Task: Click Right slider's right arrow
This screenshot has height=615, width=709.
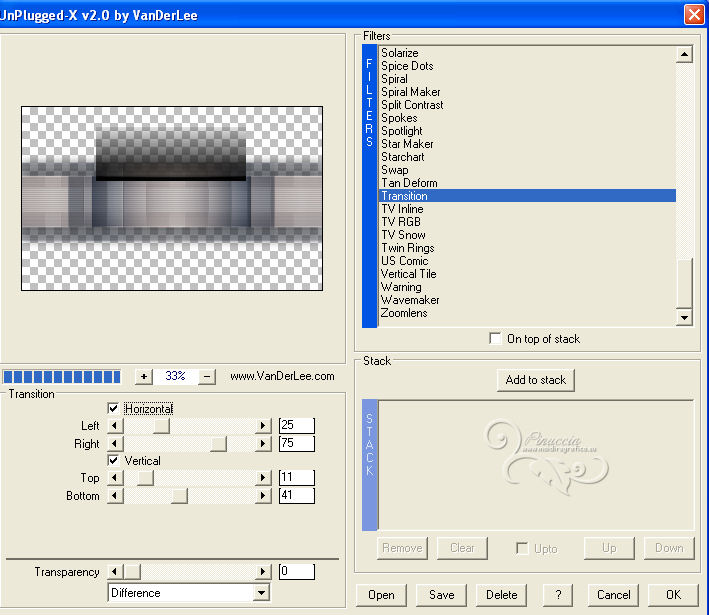Action: [x=263, y=444]
